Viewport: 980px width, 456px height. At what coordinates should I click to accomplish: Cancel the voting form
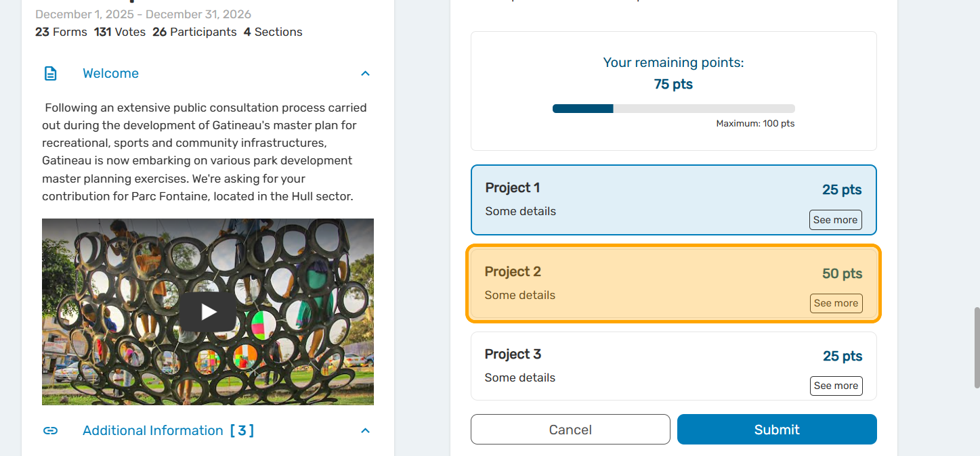pos(570,430)
